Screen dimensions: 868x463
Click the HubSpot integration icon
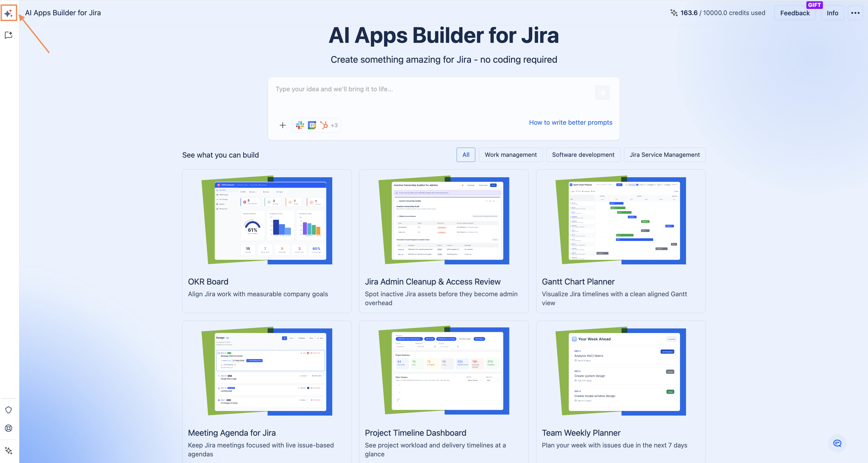[324, 125]
